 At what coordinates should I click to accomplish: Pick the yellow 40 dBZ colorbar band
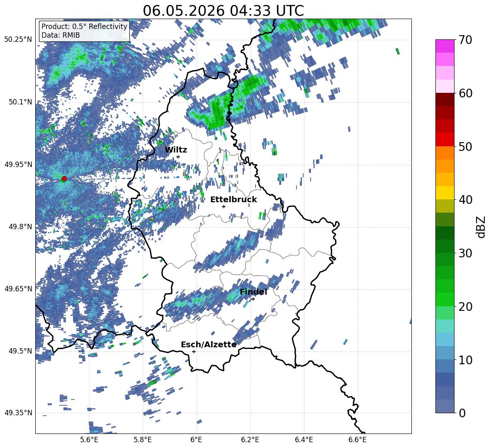coord(445,193)
